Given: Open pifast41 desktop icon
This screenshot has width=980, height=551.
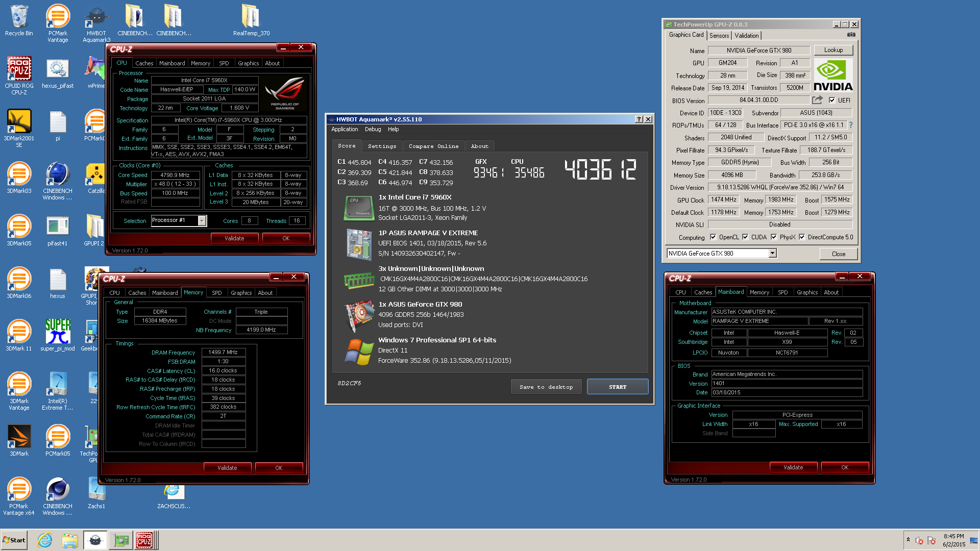Looking at the screenshot, I should (58, 231).
